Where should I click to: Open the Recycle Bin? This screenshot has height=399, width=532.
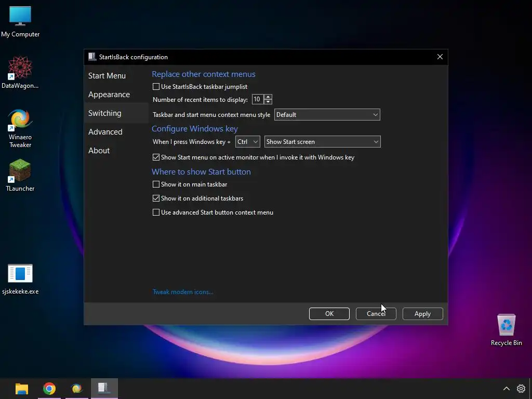tap(506, 330)
